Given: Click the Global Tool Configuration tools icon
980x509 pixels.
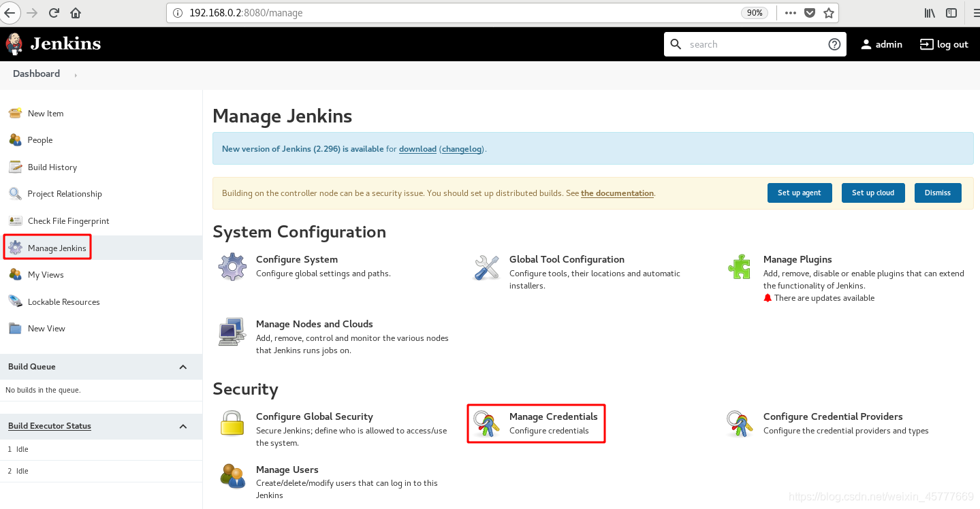Looking at the screenshot, I should [x=486, y=267].
